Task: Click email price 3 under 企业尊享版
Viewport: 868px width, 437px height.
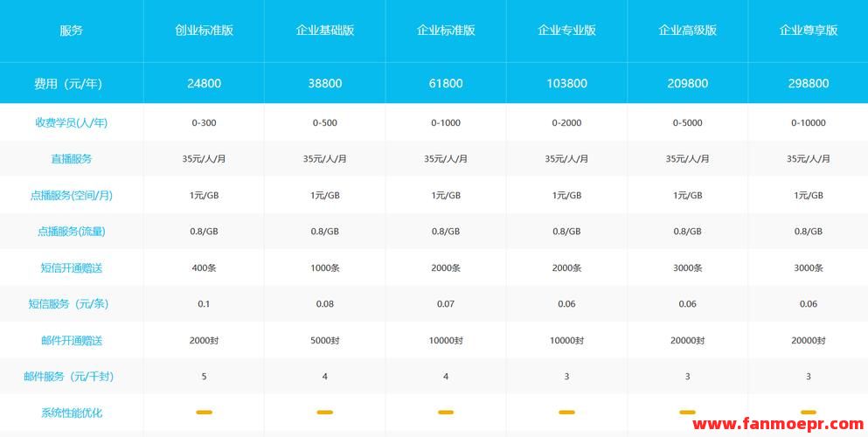Action: point(809,377)
